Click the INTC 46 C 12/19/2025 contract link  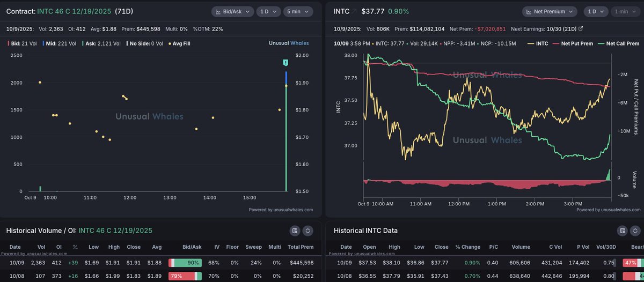pyautogui.click(x=75, y=11)
